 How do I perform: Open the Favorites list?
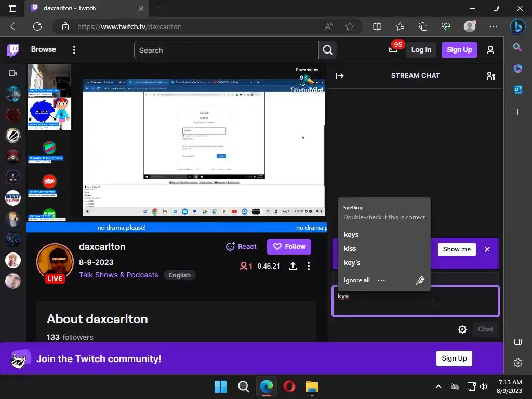pos(400,26)
